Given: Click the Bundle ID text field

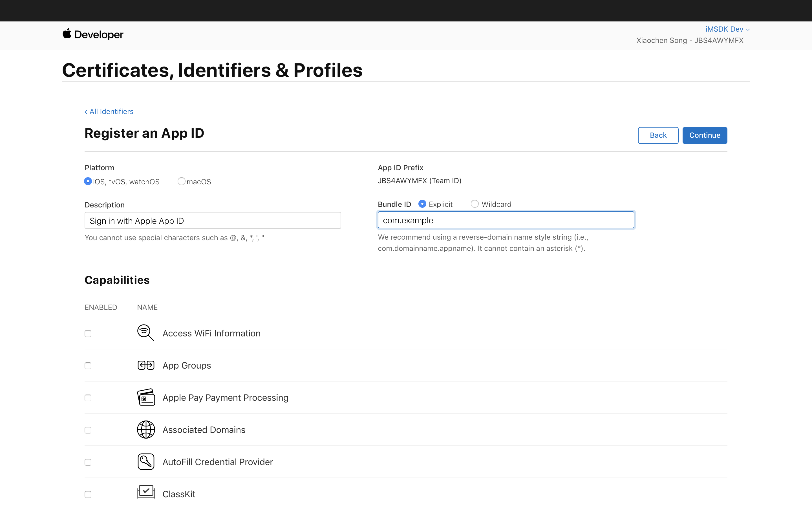Looking at the screenshot, I should pos(506,220).
